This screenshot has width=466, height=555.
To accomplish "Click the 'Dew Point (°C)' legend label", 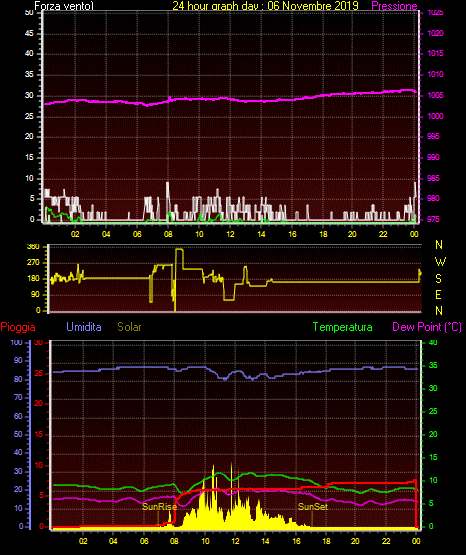I will point(427,327).
